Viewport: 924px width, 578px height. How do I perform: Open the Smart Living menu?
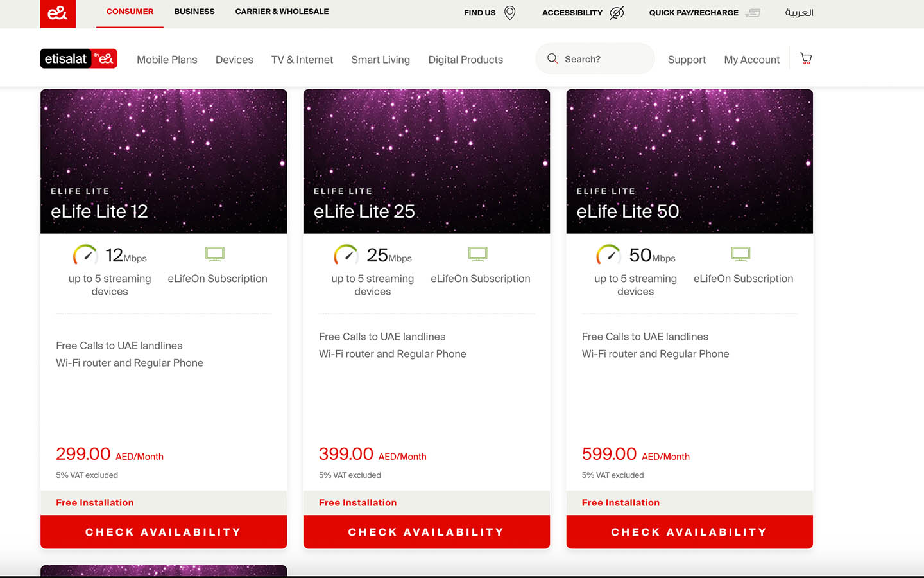click(x=381, y=59)
